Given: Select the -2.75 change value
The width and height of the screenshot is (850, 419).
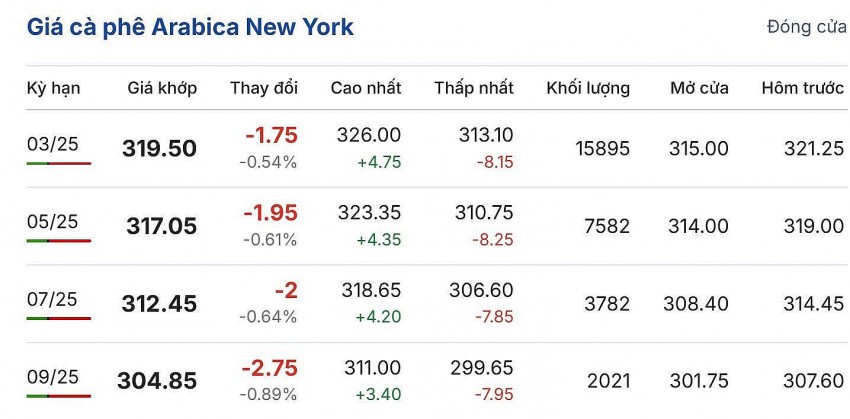Looking at the screenshot, I should (270, 367).
